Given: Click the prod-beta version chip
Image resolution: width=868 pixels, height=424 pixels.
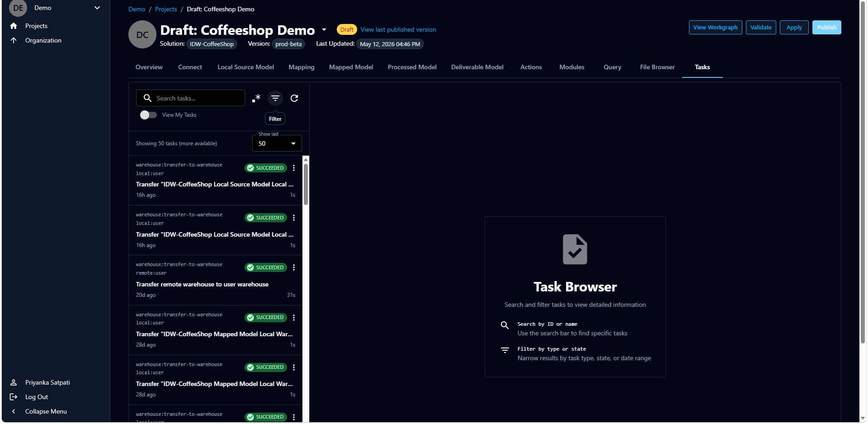Looking at the screenshot, I should [x=288, y=44].
